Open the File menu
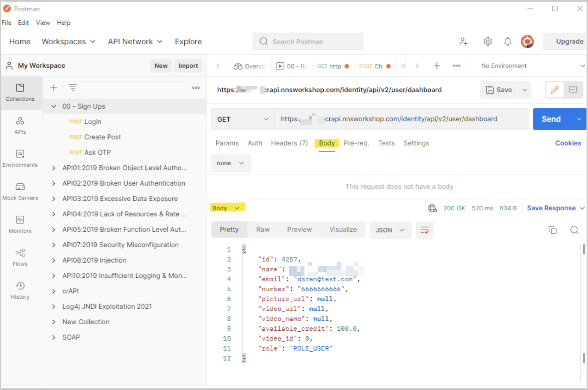 (x=7, y=23)
